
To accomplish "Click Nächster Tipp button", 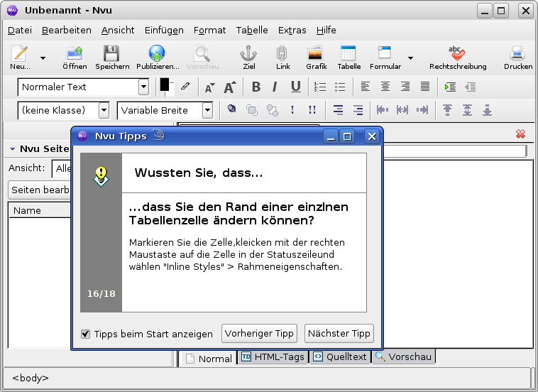I will (339, 333).
